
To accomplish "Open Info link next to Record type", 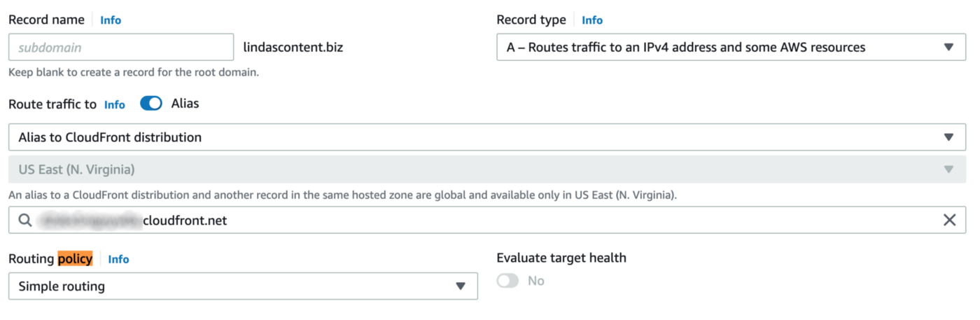I will pyautogui.click(x=592, y=20).
